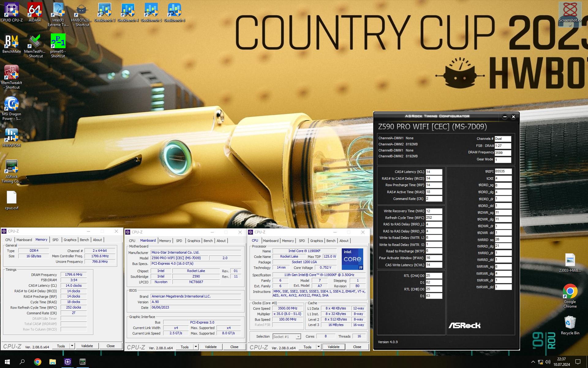Open the MemTweakIt shortcut icon

point(12,77)
